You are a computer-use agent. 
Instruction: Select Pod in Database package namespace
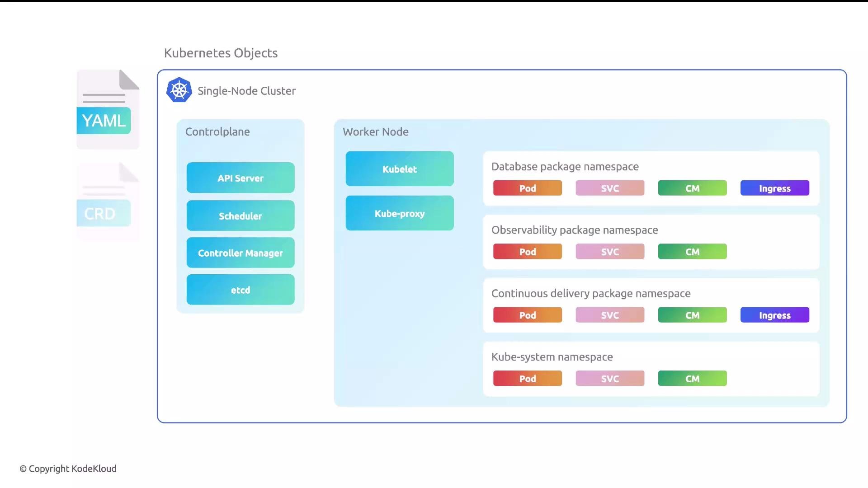pyautogui.click(x=528, y=188)
